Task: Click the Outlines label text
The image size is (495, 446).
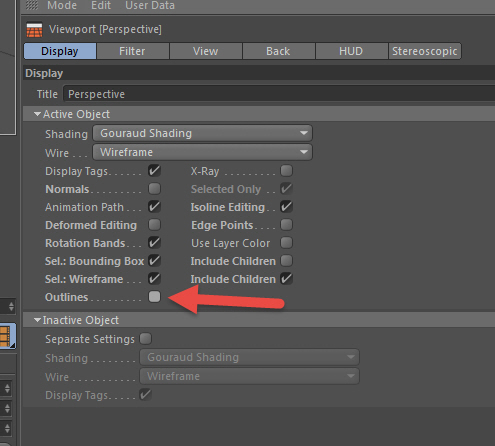Action: pyautogui.click(x=67, y=297)
